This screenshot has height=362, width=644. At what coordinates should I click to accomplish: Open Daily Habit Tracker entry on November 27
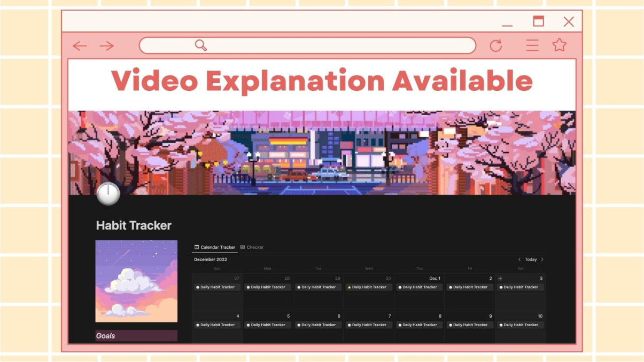point(217,287)
